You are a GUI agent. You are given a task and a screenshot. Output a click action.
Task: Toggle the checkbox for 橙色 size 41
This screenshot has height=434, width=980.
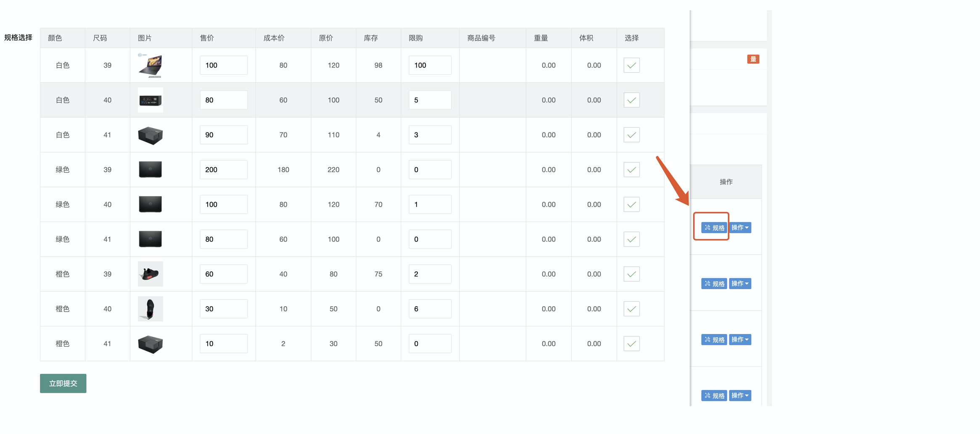pyautogui.click(x=631, y=344)
